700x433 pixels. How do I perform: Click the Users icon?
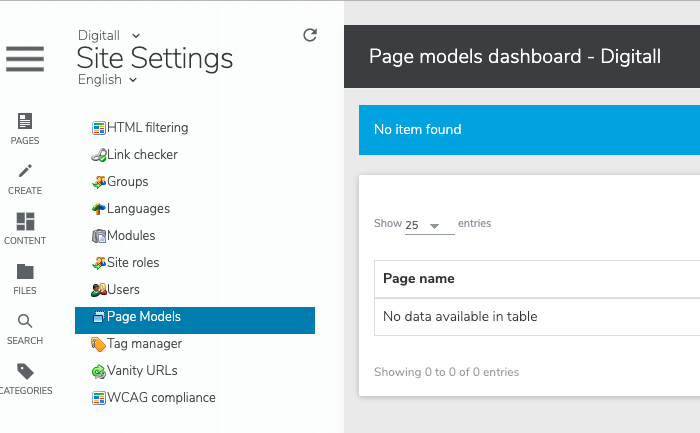point(99,290)
